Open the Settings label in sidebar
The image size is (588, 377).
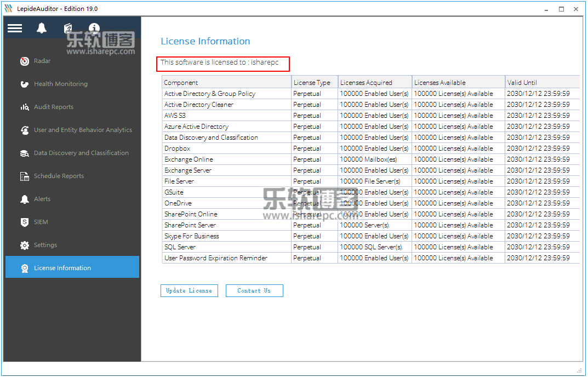45,245
